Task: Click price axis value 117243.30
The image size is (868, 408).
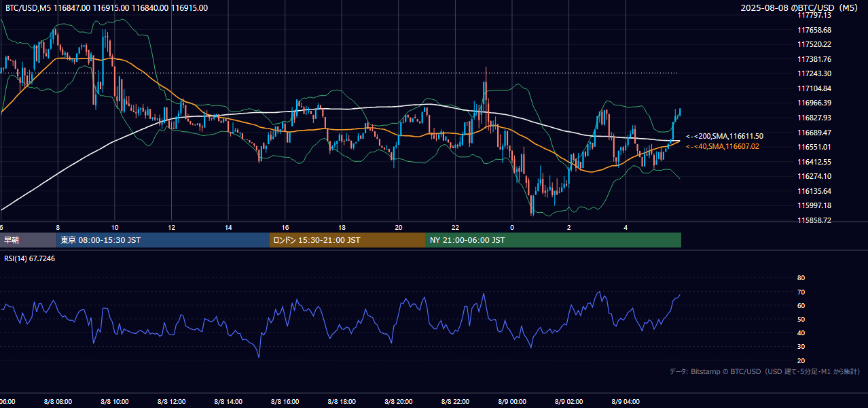Action: pyautogui.click(x=814, y=73)
